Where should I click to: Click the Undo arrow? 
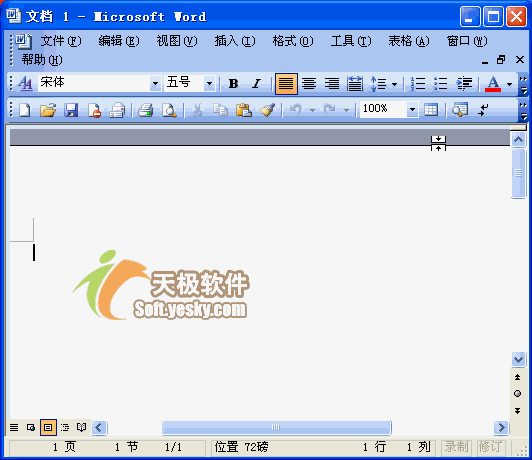[x=296, y=110]
